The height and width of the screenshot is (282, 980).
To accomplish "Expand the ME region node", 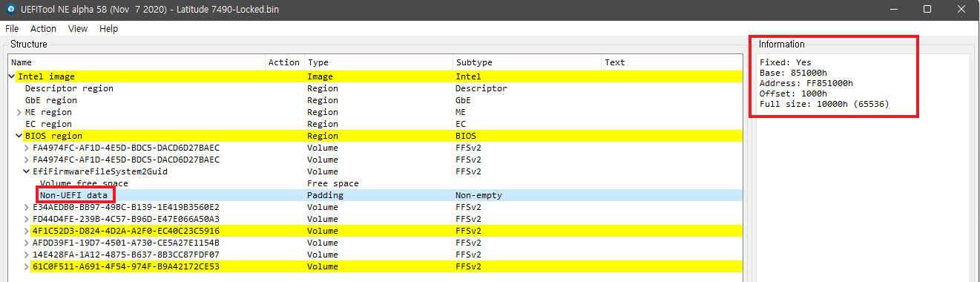I will 19,112.
